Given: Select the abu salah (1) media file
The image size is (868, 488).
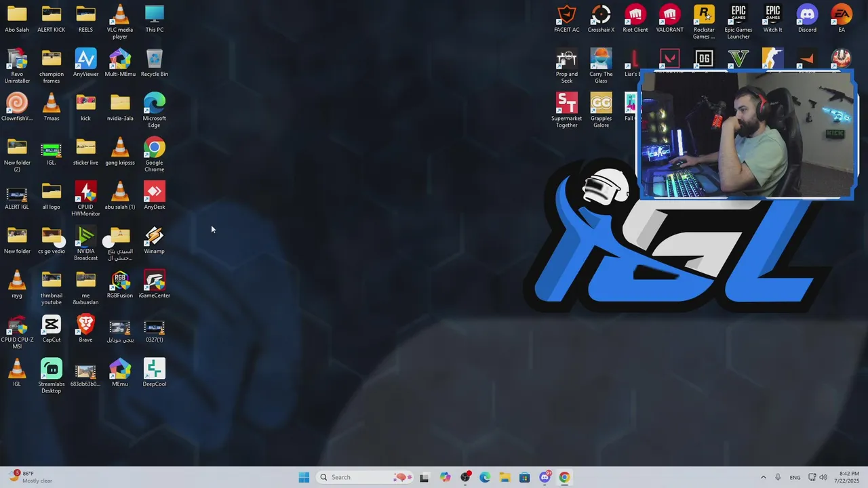Looking at the screenshot, I should click(x=120, y=196).
